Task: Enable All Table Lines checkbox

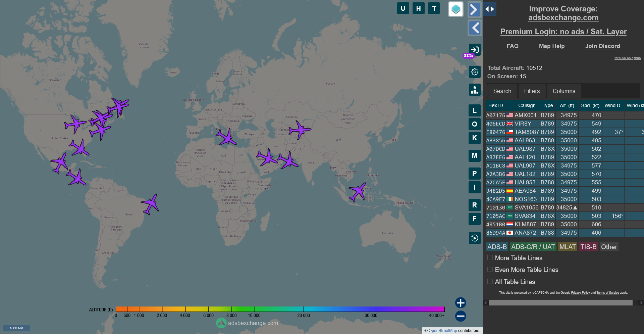Action: 490,282
